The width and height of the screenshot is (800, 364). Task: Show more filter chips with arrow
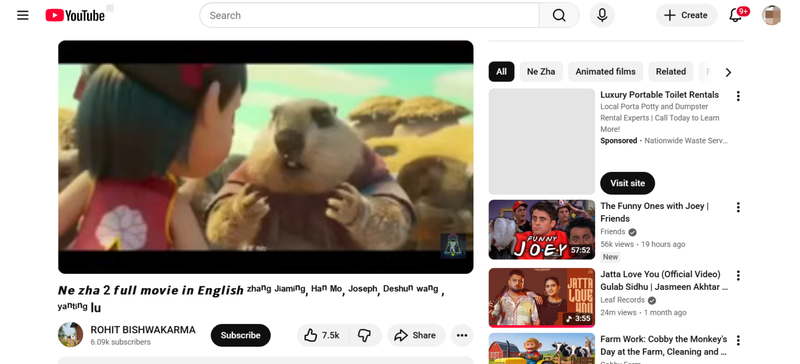tap(729, 72)
